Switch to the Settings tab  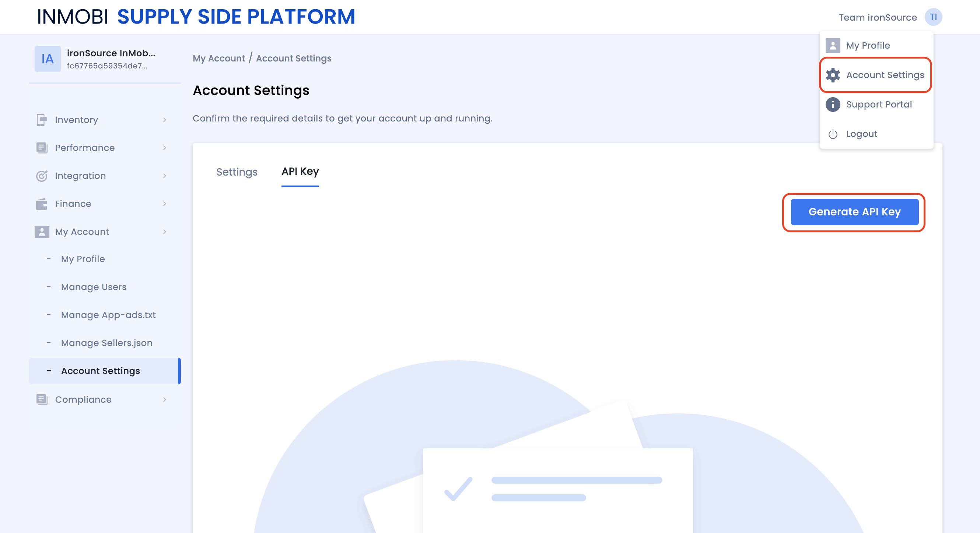[237, 172]
